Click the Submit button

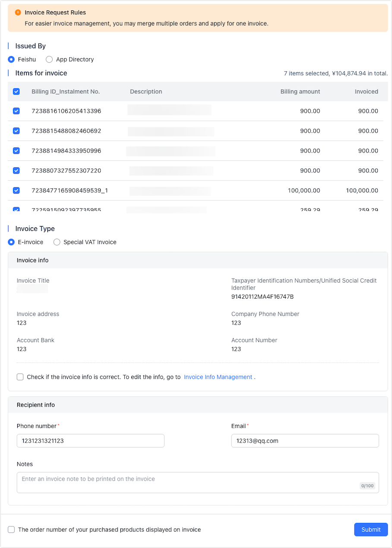pos(370,529)
